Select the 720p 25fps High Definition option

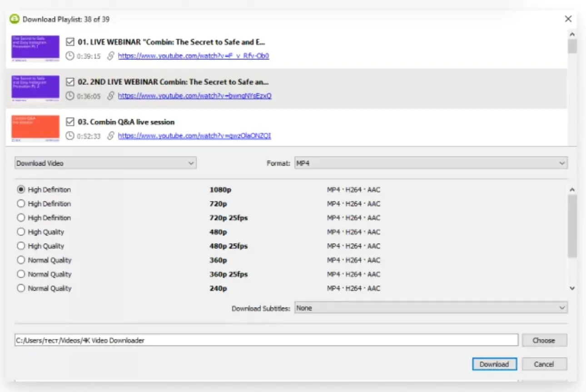pyautogui.click(x=21, y=218)
